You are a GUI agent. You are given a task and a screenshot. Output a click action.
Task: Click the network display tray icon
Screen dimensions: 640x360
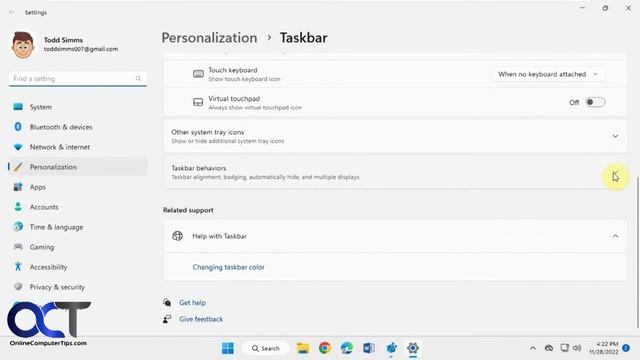point(564,348)
